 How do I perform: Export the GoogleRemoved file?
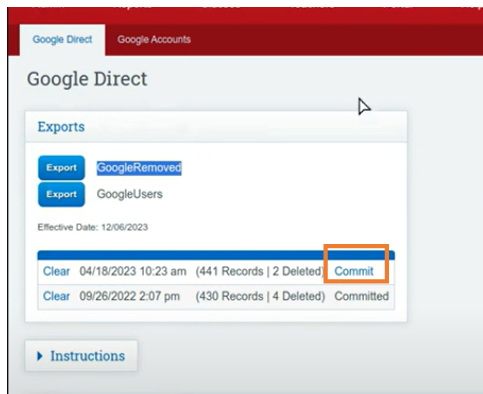point(61,168)
